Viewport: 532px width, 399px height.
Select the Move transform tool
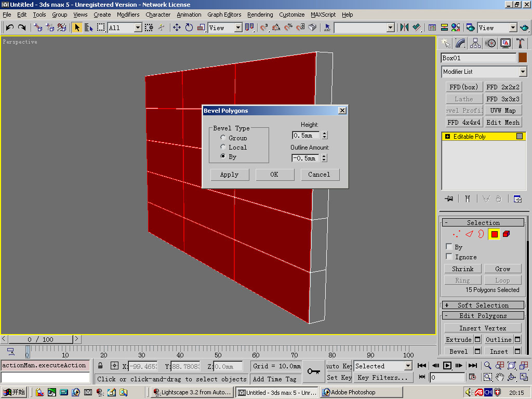[x=177, y=28]
